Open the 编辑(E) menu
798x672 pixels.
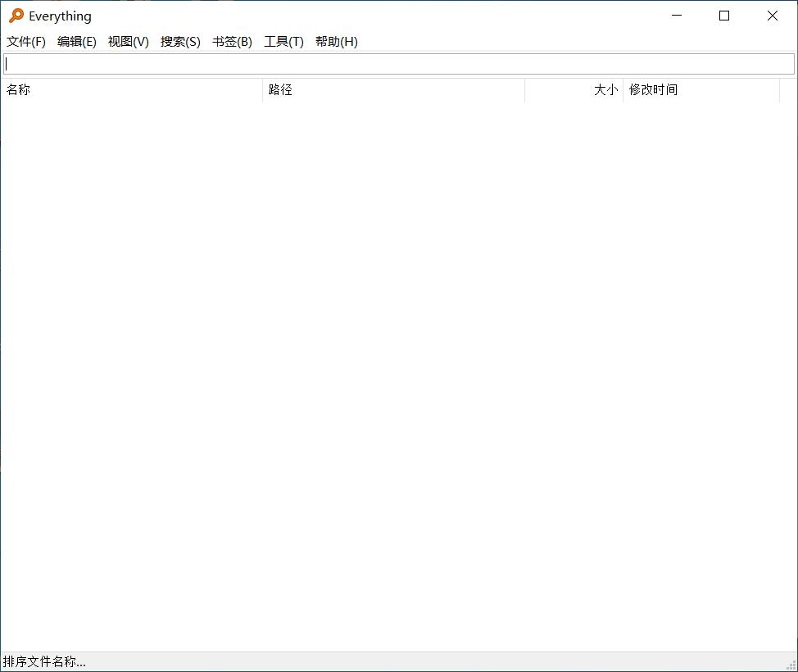pos(77,42)
